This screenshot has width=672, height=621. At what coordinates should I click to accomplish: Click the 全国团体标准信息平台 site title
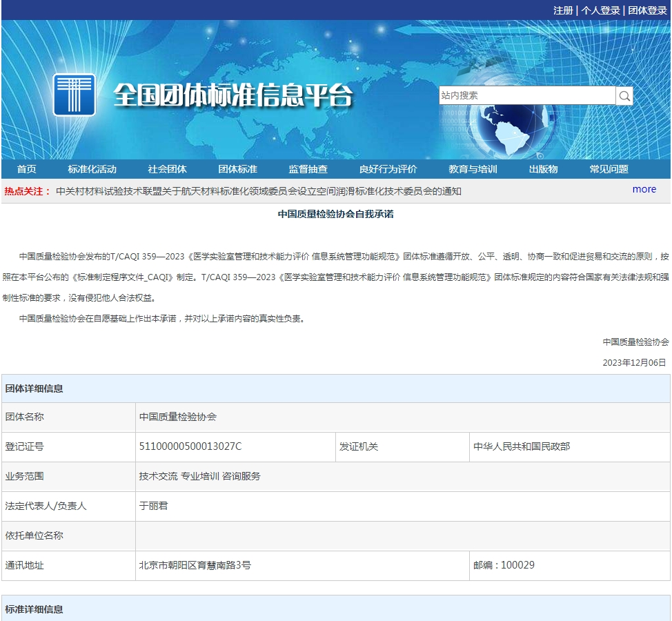(233, 95)
